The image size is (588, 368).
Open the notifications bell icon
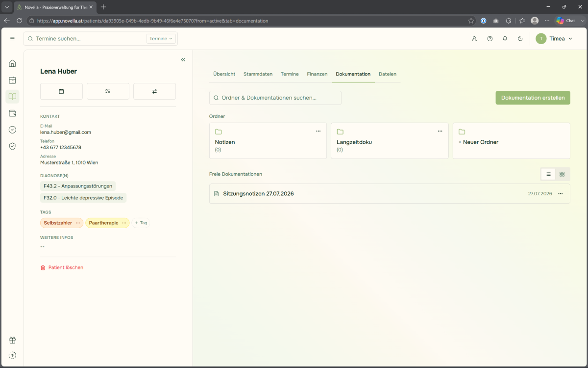tap(505, 39)
